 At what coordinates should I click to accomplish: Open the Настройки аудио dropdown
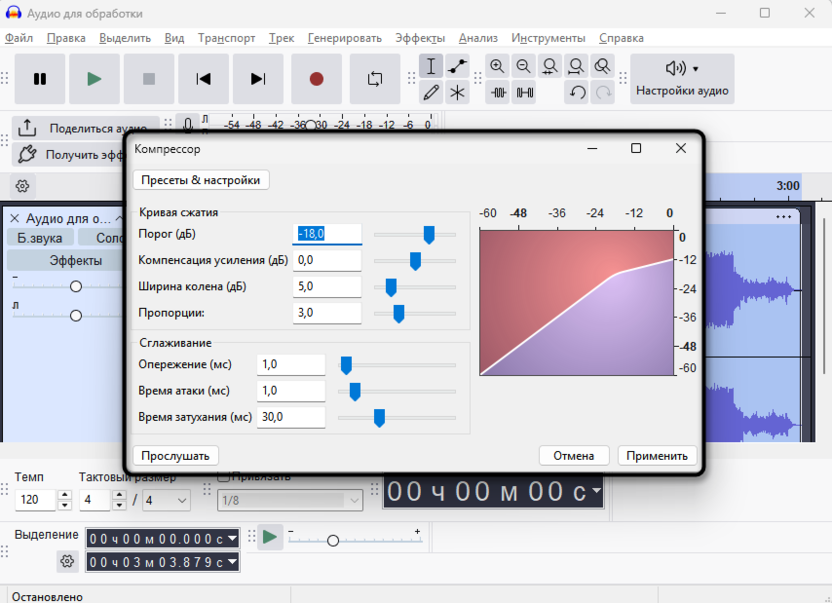pos(682,79)
